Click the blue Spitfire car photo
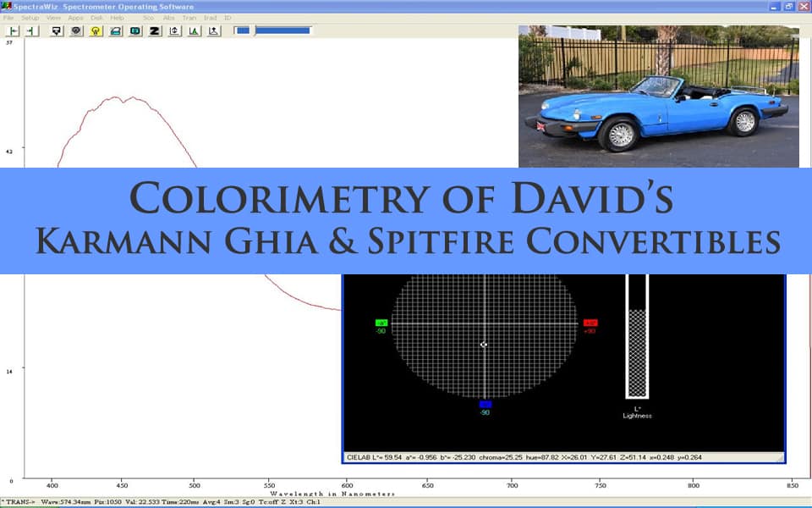This screenshot has height=508, width=812. tap(659, 97)
